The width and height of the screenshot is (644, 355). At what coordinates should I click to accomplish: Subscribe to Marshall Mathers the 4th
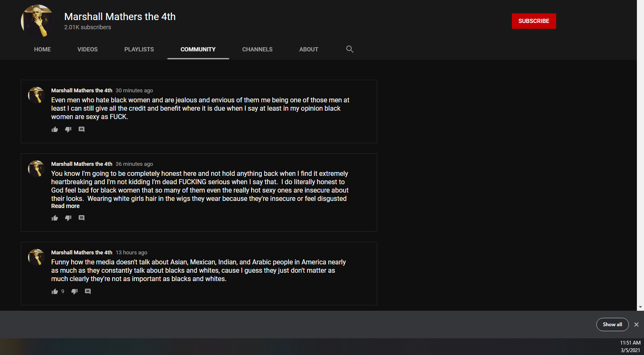(x=534, y=21)
